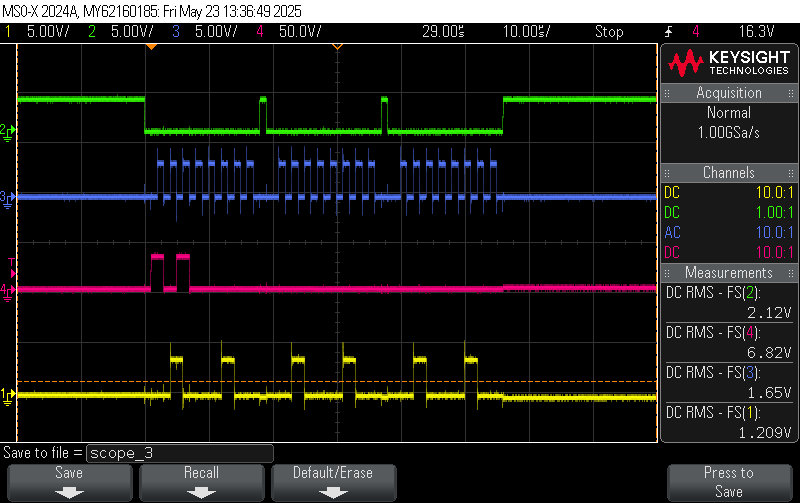Click channel 2 DC 1.00:1 row
The width and height of the screenshot is (800, 503).
[729, 212]
